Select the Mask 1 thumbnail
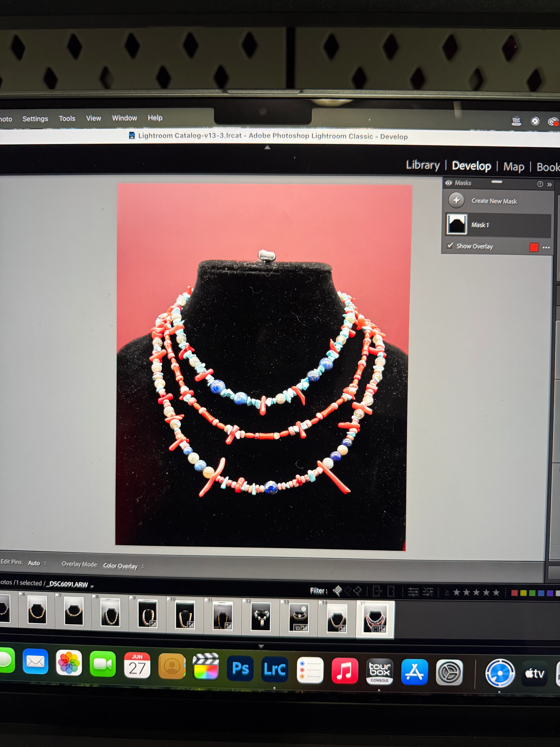560x747 pixels. 457,224
